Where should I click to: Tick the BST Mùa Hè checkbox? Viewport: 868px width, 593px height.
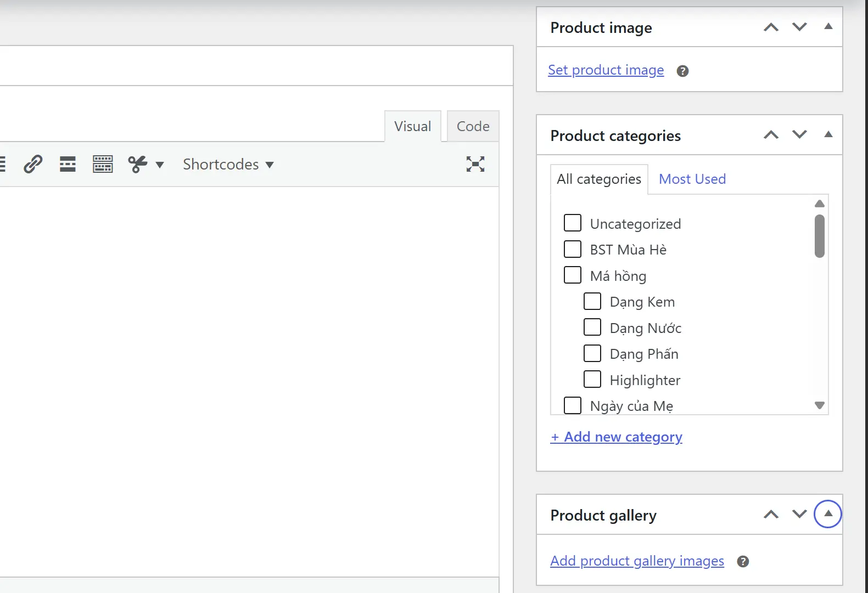573,249
